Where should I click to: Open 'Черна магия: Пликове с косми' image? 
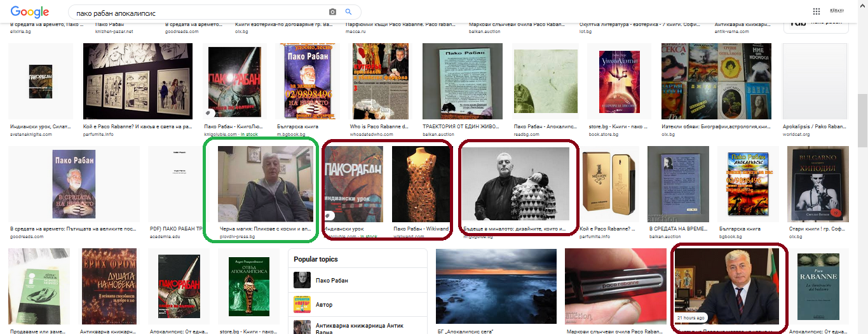click(x=266, y=184)
